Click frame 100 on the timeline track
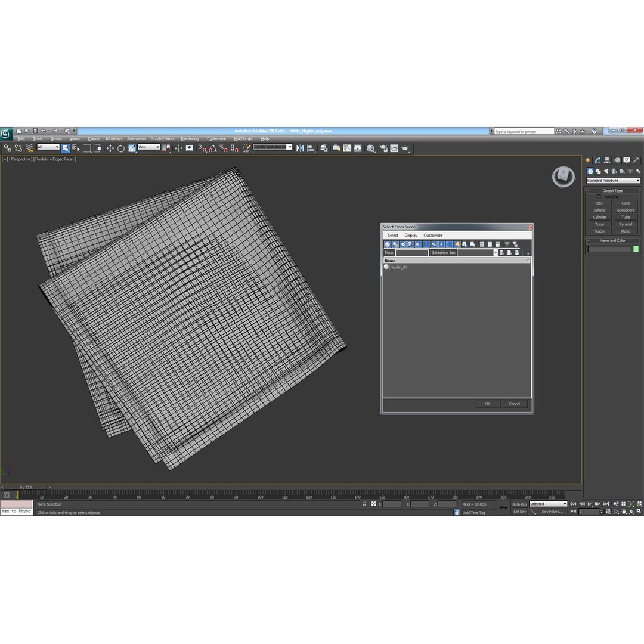Viewport: 644px width, 644px height. coord(260,494)
